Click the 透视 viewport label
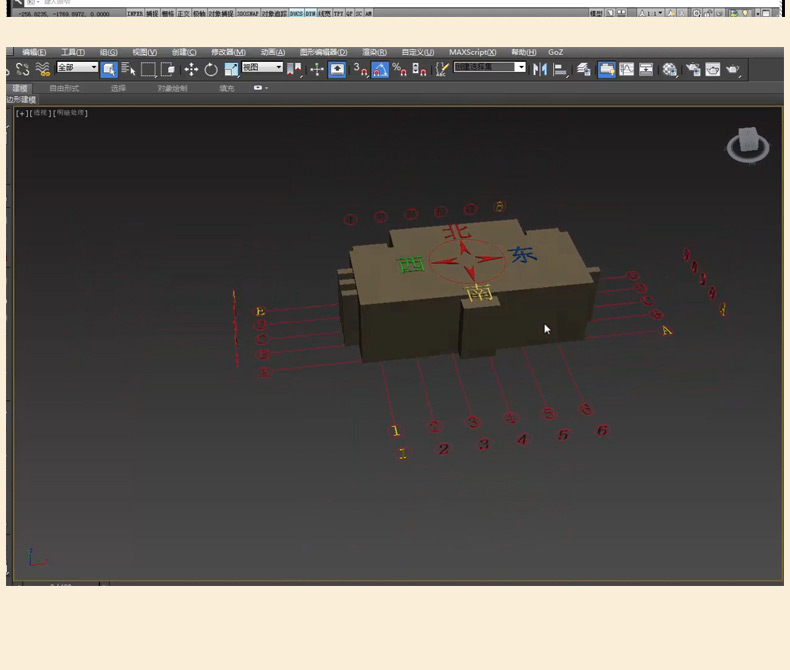Screen dimensions: 790x670 pyautogui.click(x=40, y=113)
